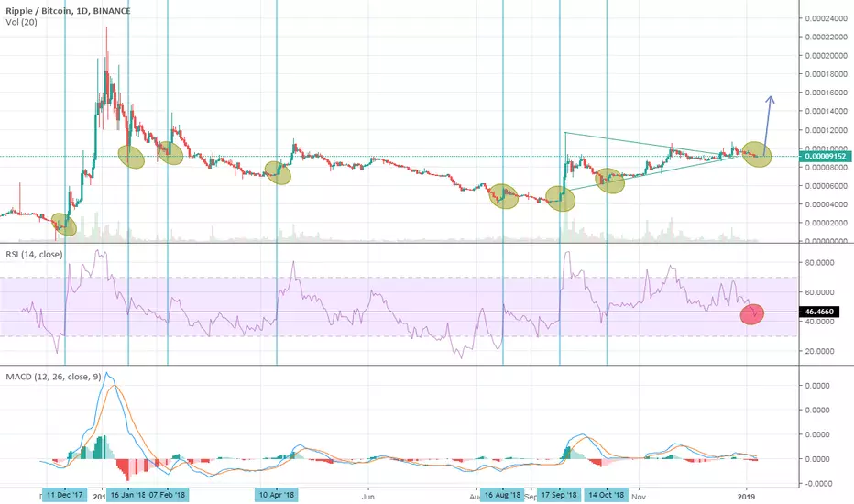854x504 pixels.
Task: Click the RSI value tag 46.4660
Action: [x=819, y=312]
